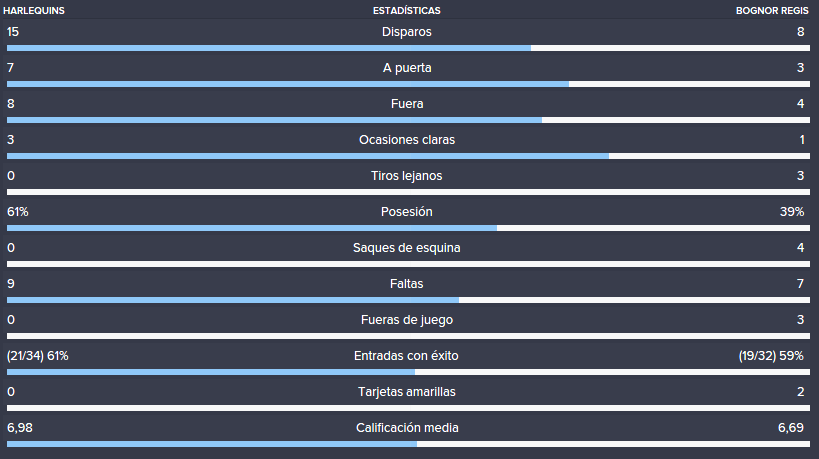Click the BOGNOR REGIS team header
This screenshot has height=459, width=819.
point(772,10)
